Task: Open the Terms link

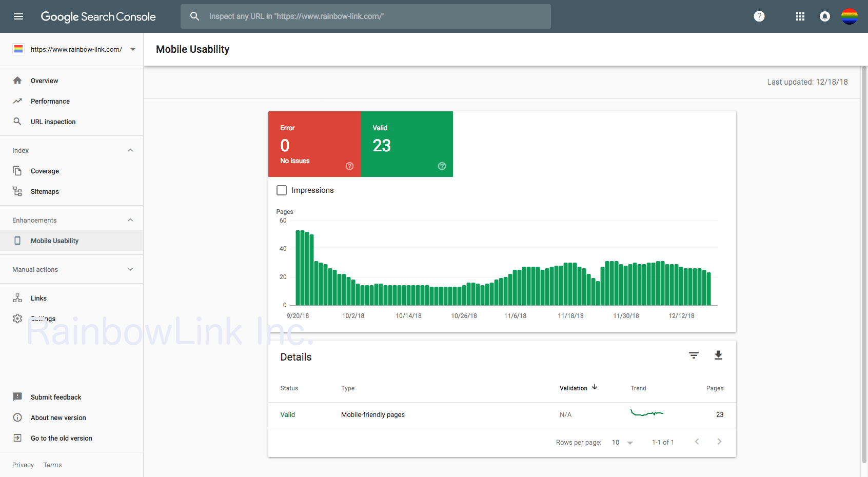Action: (52, 465)
